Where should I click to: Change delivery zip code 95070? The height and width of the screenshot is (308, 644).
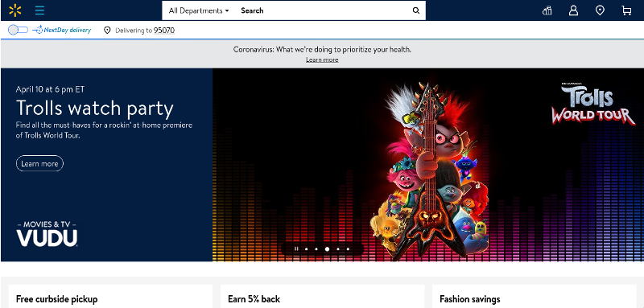[x=164, y=31]
